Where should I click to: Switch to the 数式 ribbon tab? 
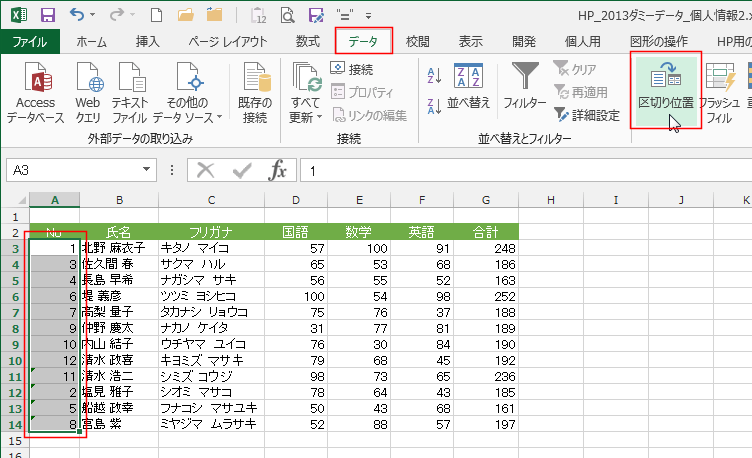[307, 41]
